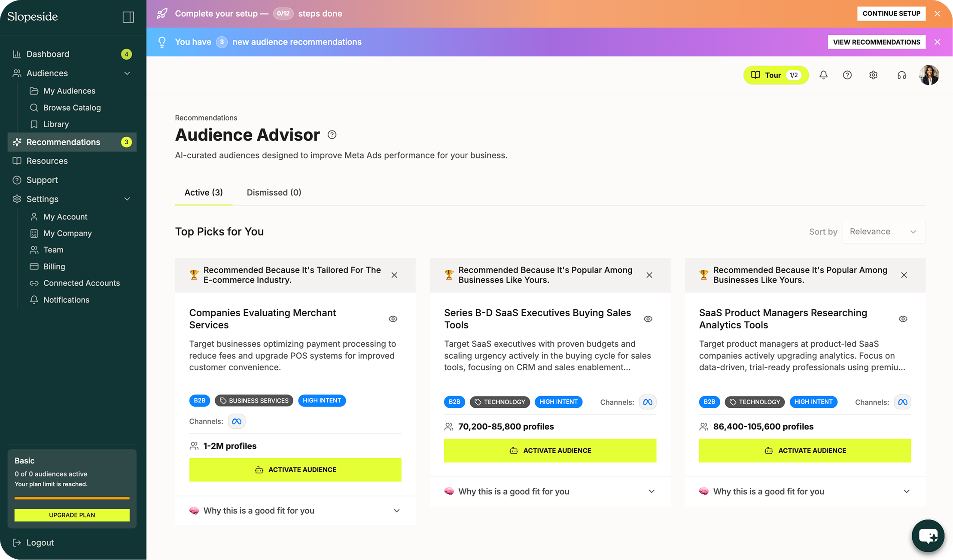The width and height of the screenshot is (953, 560).
Task: Switch to the Dismissed (0) tab
Action: point(274,193)
